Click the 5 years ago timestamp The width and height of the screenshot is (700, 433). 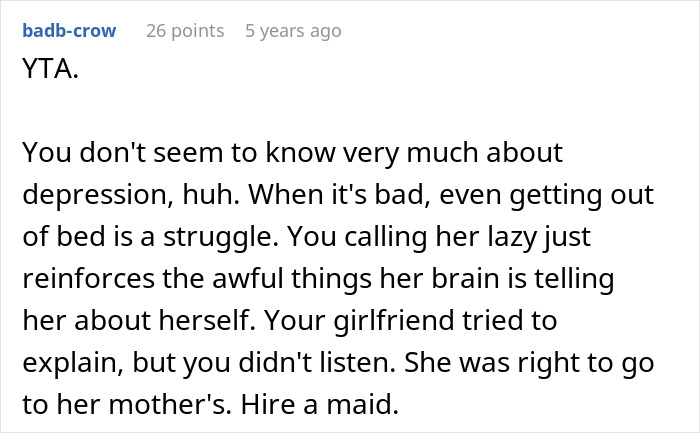tap(293, 30)
